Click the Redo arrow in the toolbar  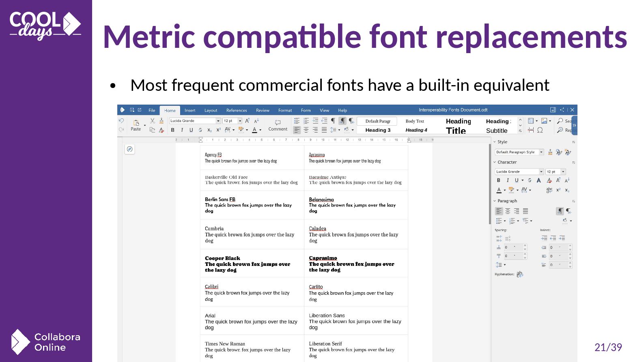121,130
